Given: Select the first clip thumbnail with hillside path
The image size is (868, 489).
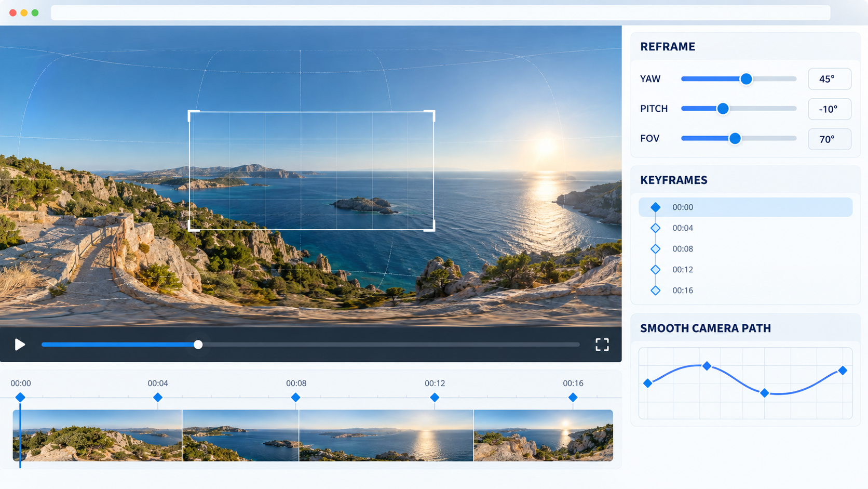Looking at the screenshot, I should [x=98, y=435].
